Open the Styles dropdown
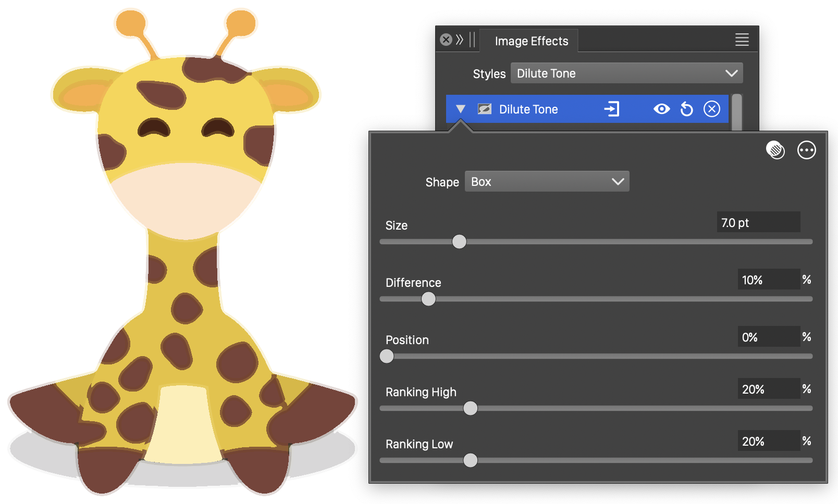 point(626,73)
